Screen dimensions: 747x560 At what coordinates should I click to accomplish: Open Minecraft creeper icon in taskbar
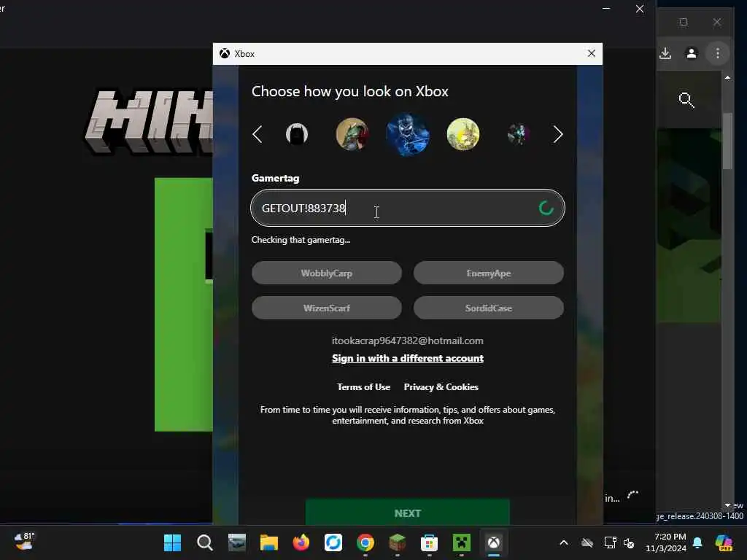pyautogui.click(x=462, y=542)
